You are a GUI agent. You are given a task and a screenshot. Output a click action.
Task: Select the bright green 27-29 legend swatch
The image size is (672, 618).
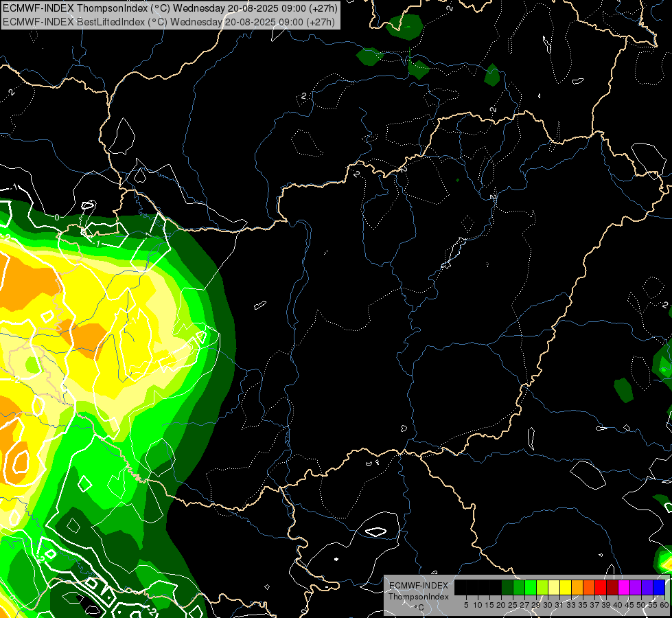pyautogui.click(x=531, y=587)
